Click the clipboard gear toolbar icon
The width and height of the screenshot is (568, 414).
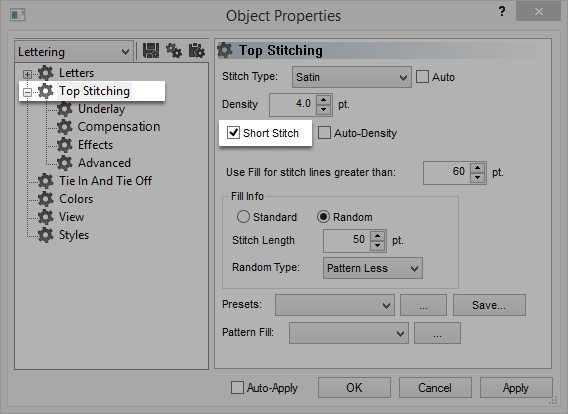pos(197,51)
